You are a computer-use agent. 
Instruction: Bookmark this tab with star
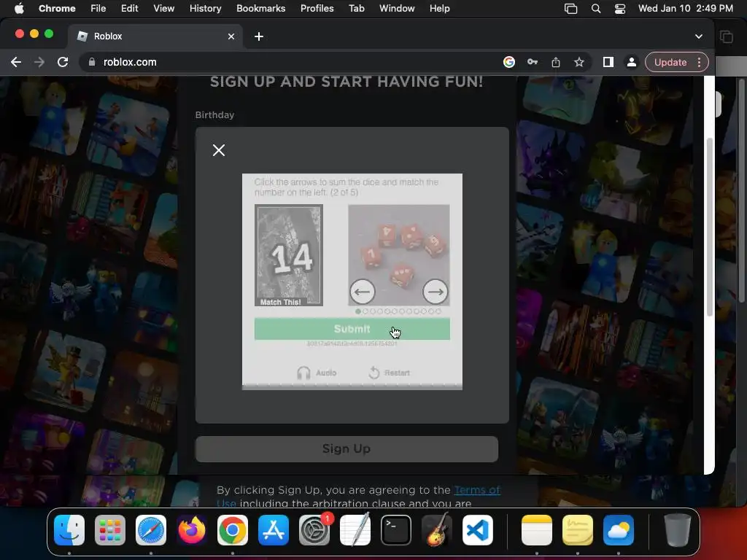(x=578, y=63)
